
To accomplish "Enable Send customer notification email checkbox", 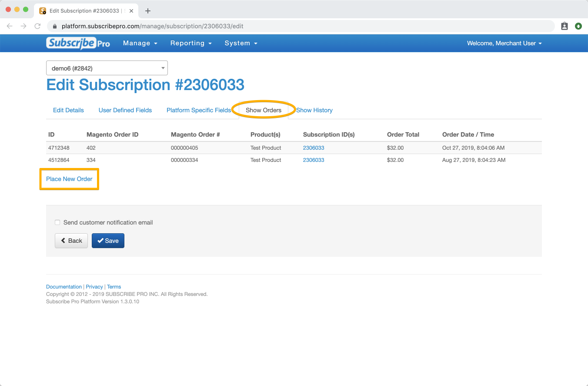I will coord(57,222).
